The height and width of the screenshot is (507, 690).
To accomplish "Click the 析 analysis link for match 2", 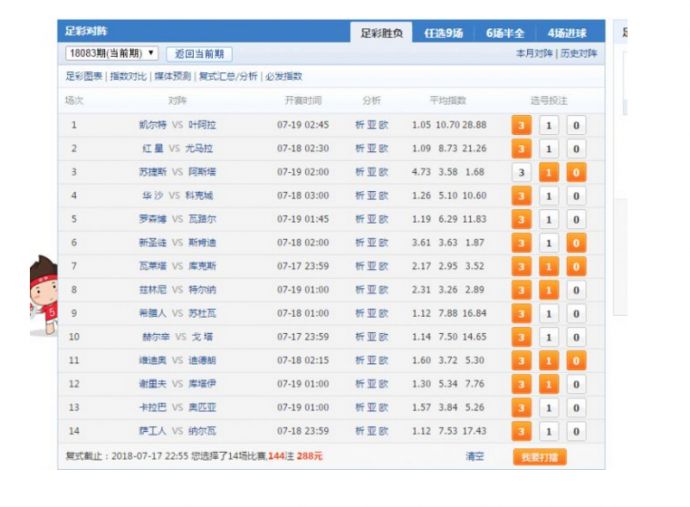I will [x=359, y=149].
